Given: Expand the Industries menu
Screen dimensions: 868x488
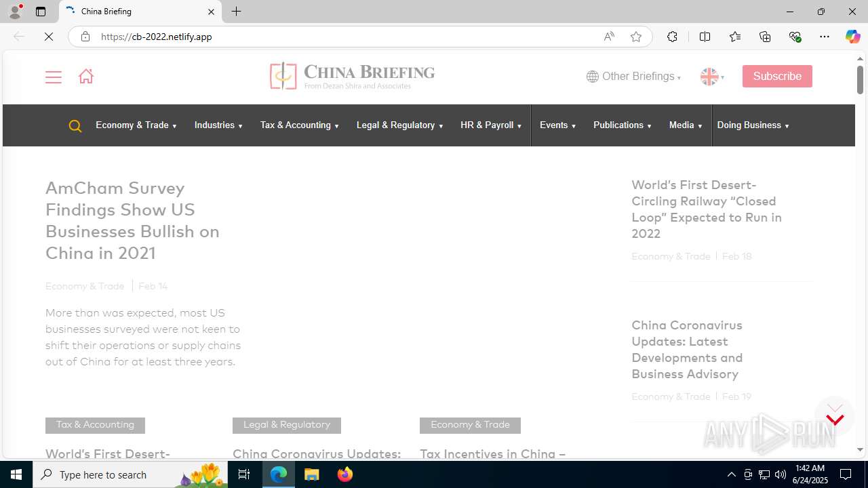Looking at the screenshot, I should pyautogui.click(x=218, y=125).
